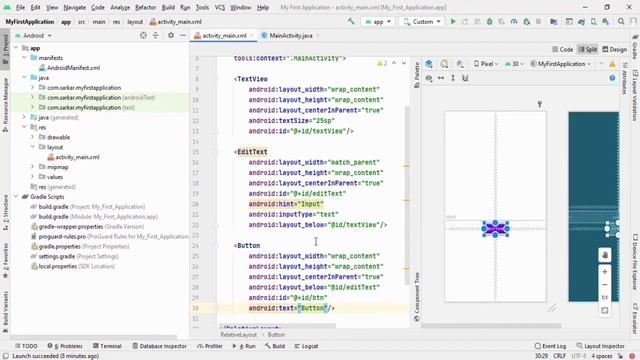
Task: Toggle the magnet autoconnect icon
Action: [x=465, y=78]
